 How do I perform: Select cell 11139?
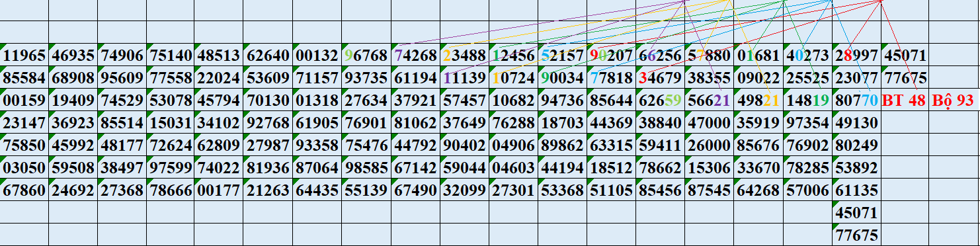pos(464,78)
